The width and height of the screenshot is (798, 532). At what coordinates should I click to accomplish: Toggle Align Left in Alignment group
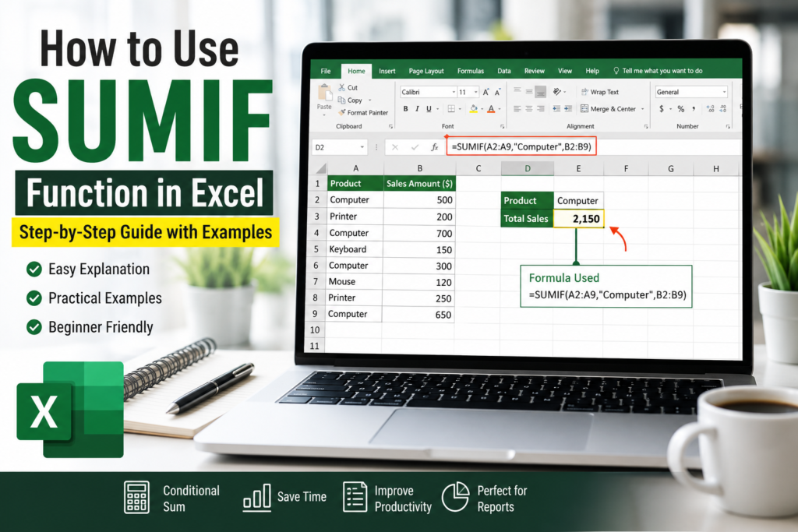517,108
